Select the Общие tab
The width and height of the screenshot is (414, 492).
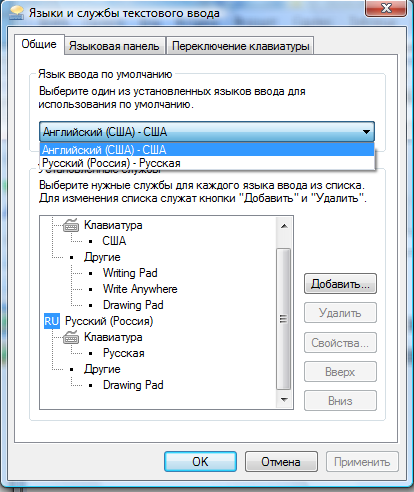(39, 44)
